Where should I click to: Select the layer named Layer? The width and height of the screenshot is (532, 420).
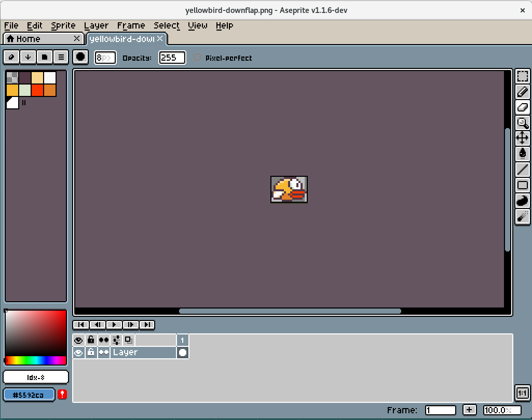click(x=143, y=353)
